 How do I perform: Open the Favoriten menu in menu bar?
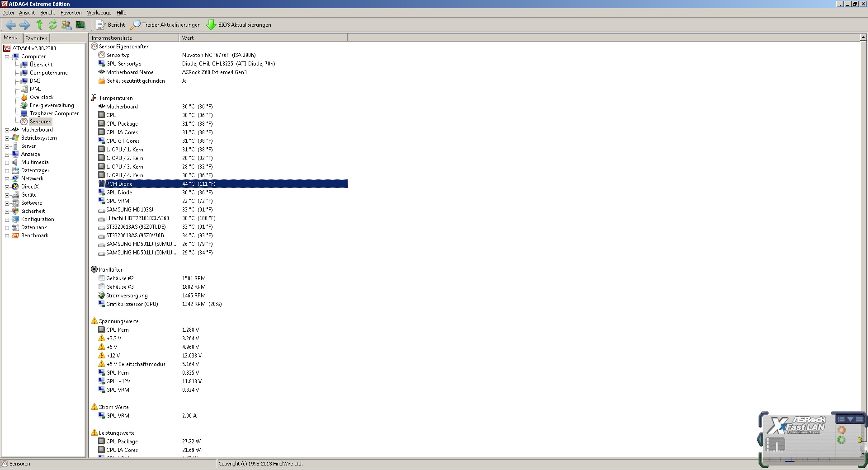(x=71, y=13)
